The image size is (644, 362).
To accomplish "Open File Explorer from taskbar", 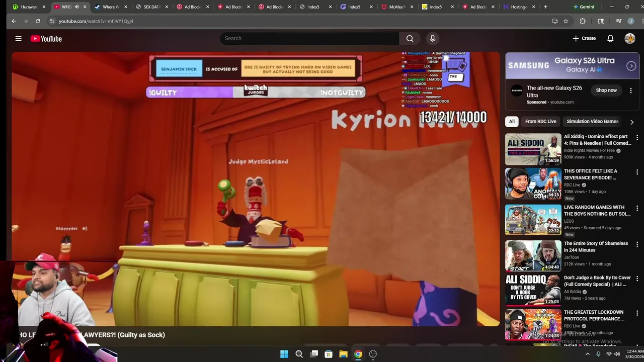I will 343,354.
